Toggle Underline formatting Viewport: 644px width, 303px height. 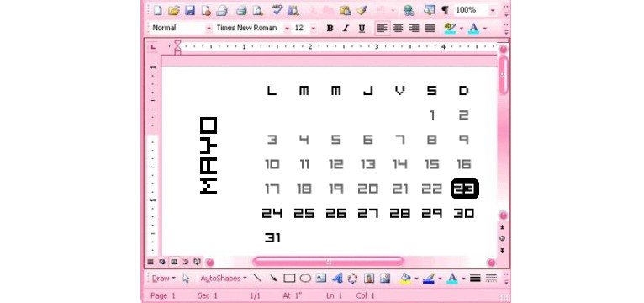(362, 29)
